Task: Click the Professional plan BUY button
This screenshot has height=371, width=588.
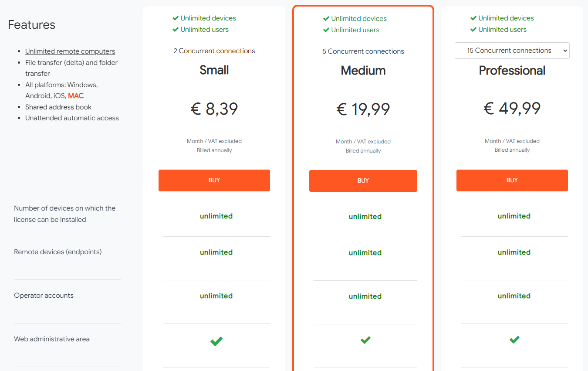Action: [x=512, y=180]
